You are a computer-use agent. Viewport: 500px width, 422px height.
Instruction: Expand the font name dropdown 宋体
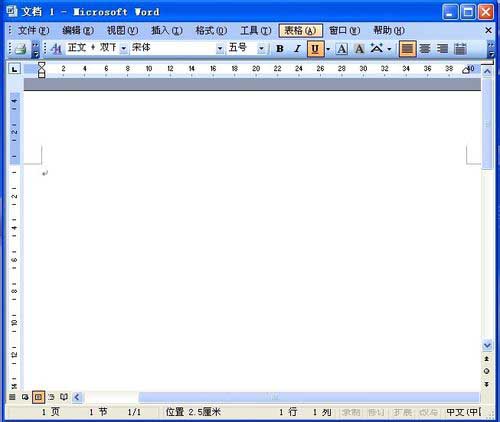point(220,49)
